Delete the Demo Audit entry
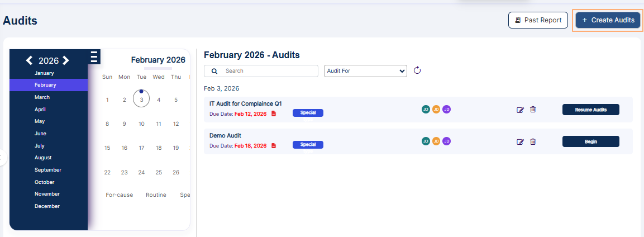Screen dimensions: 644x237 (x=533, y=141)
